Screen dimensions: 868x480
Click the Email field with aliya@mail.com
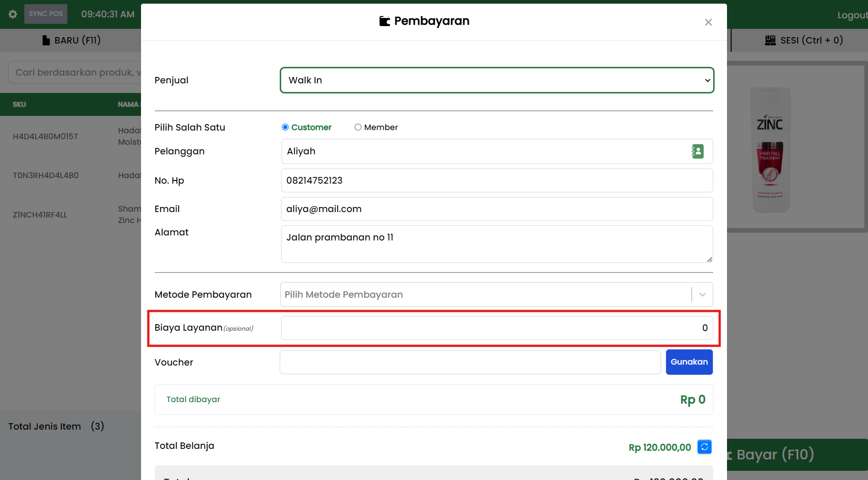[497, 209]
